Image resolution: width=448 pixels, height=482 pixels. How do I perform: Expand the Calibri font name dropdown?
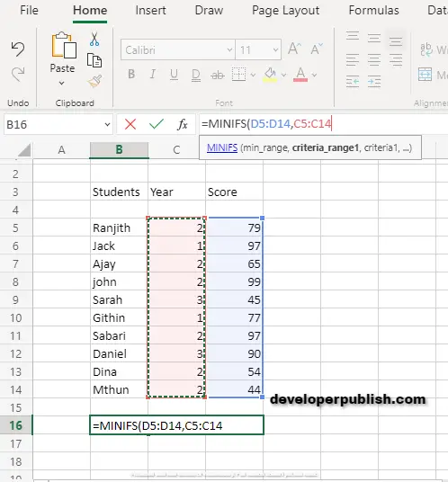(x=229, y=49)
